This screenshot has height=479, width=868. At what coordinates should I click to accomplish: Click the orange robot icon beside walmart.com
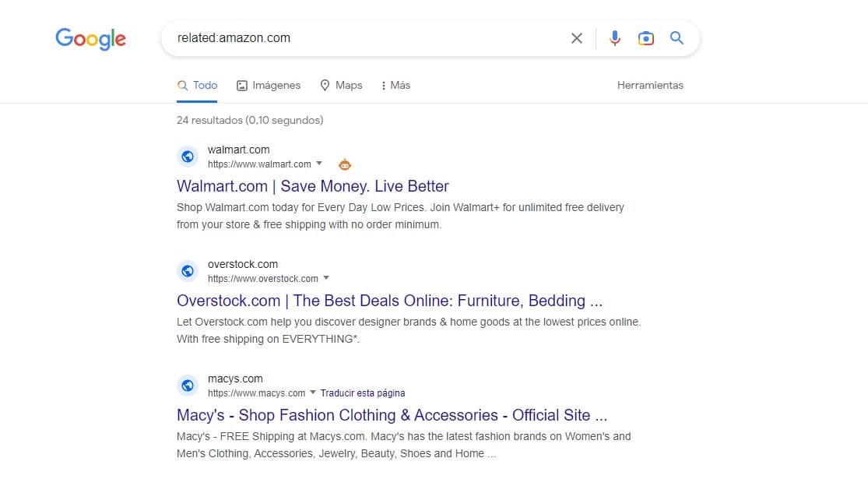pyautogui.click(x=345, y=164)
